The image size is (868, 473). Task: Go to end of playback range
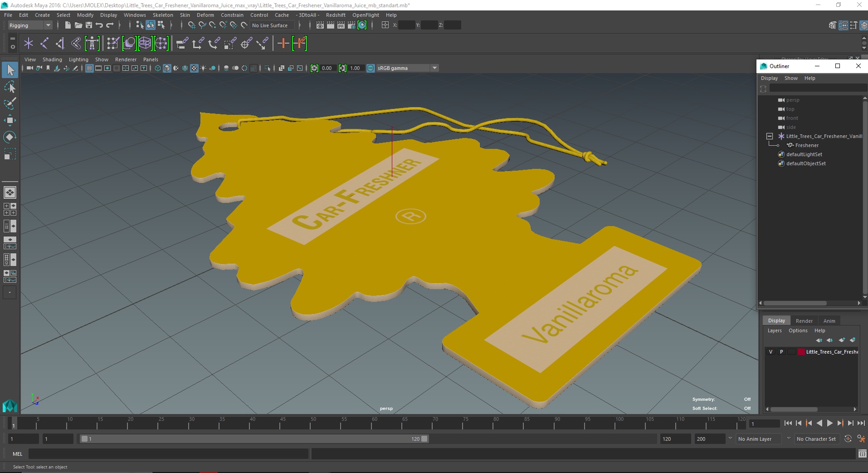(x=861, y=423)
